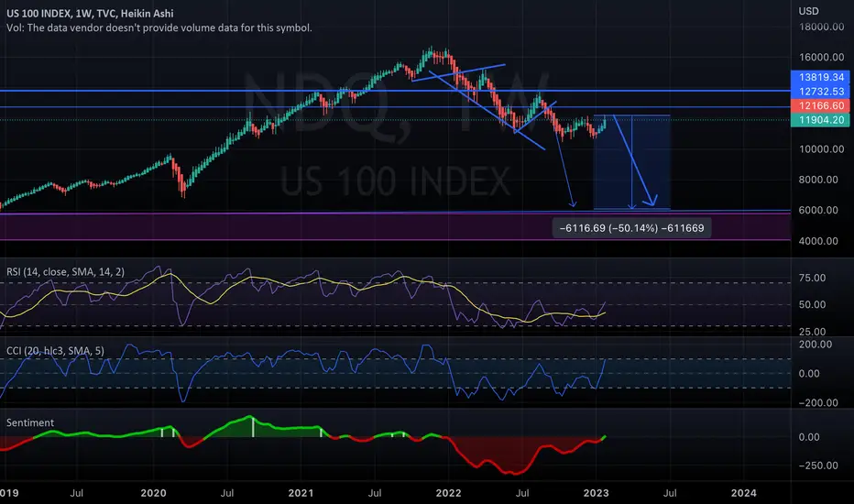
Task: Click the red 12166.60 price label
Action: [820, 105]
